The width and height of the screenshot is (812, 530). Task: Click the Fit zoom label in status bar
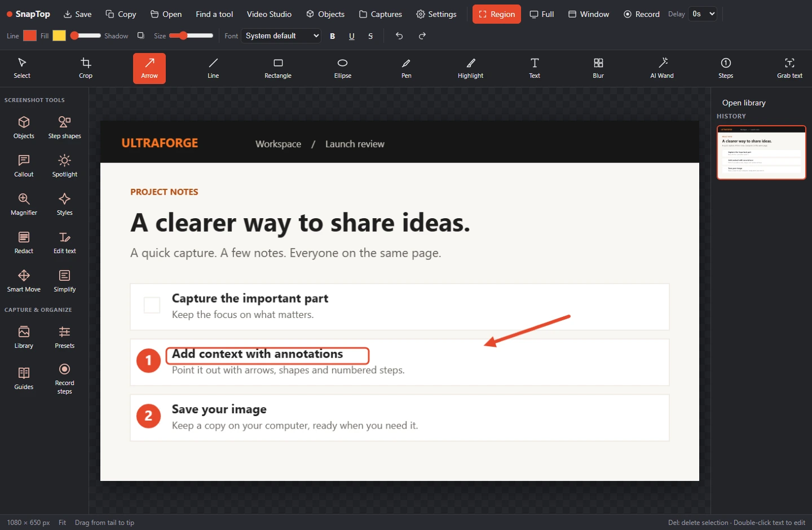point(62,523)
